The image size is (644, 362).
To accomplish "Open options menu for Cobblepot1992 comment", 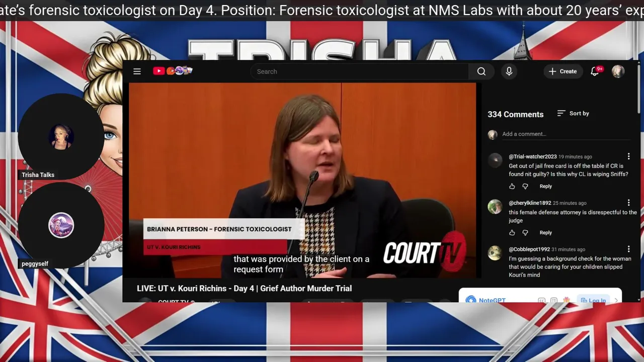I will click(628, 249).
